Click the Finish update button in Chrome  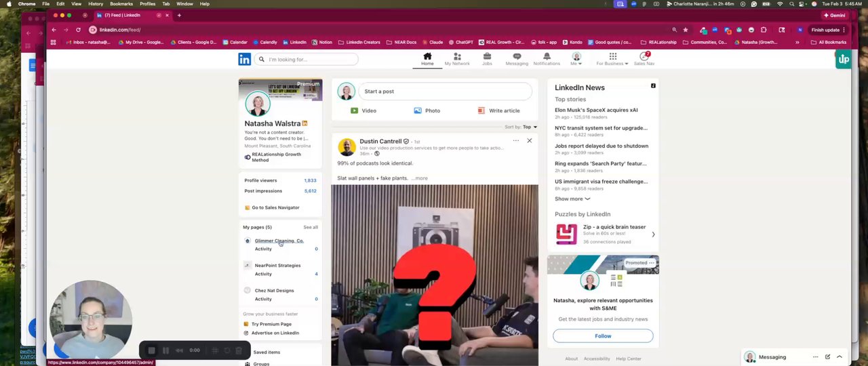coord(825,30)
